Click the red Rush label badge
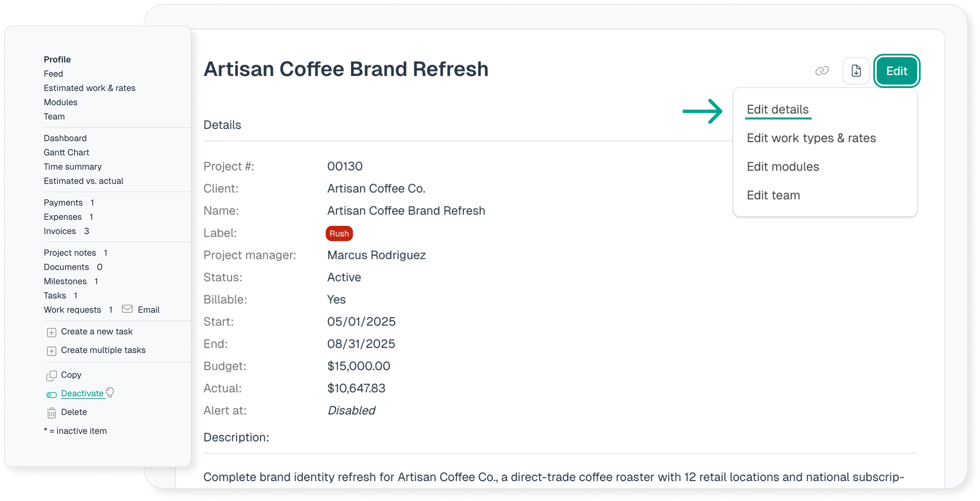The width and height of the screenshot is (980, 501). point(339,234)
